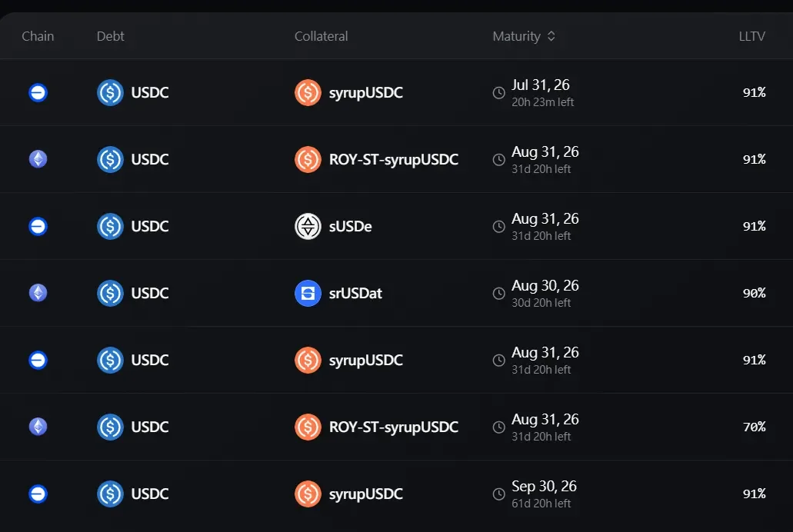Click the sUSDe collateral token icon
793x532 pixels.
[x=308, y=226]
